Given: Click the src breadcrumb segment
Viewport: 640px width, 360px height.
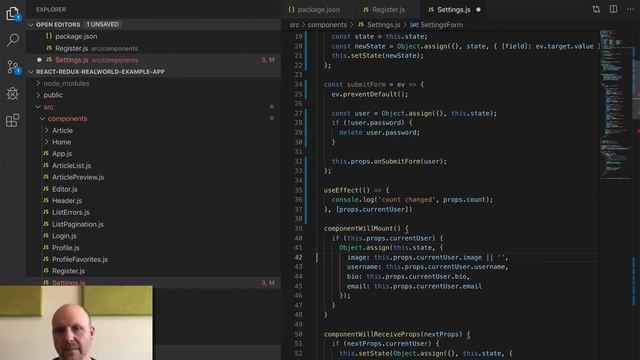Looking at the screenshot, I should [x=294, y=25].
